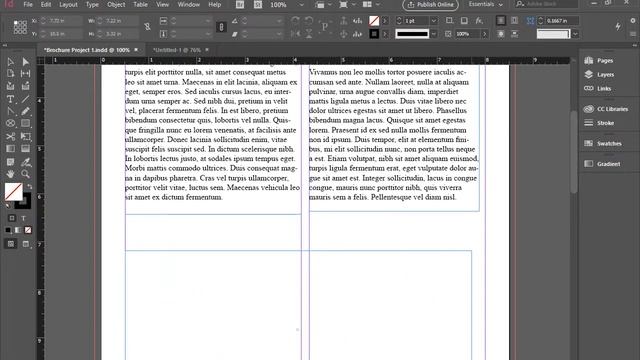Viewport: 640px width, 360px height.
Task: Open stroke weight 1 pt dropdown
Action: coord(434,20)
